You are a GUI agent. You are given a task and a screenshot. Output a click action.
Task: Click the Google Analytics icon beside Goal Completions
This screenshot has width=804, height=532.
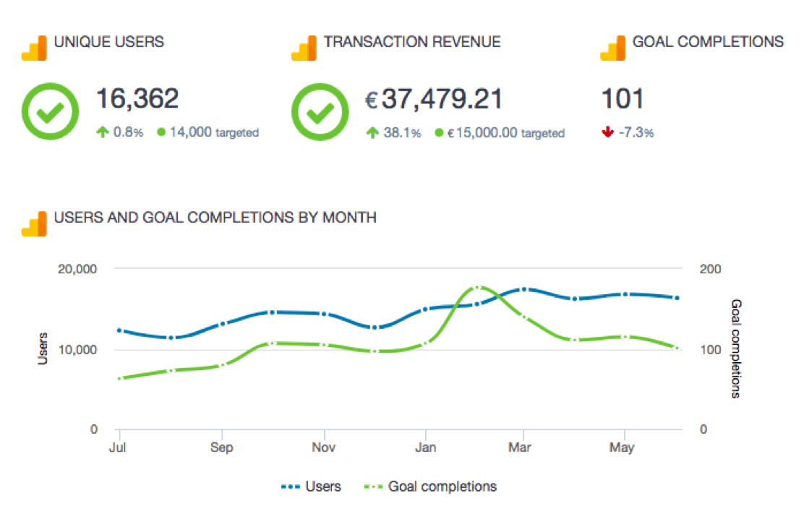tap(613, 48)
